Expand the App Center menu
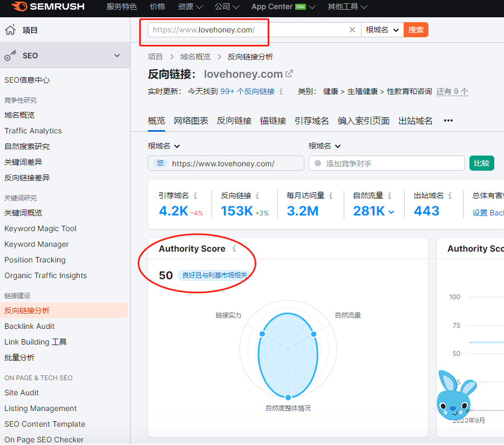 coord(283,7)
